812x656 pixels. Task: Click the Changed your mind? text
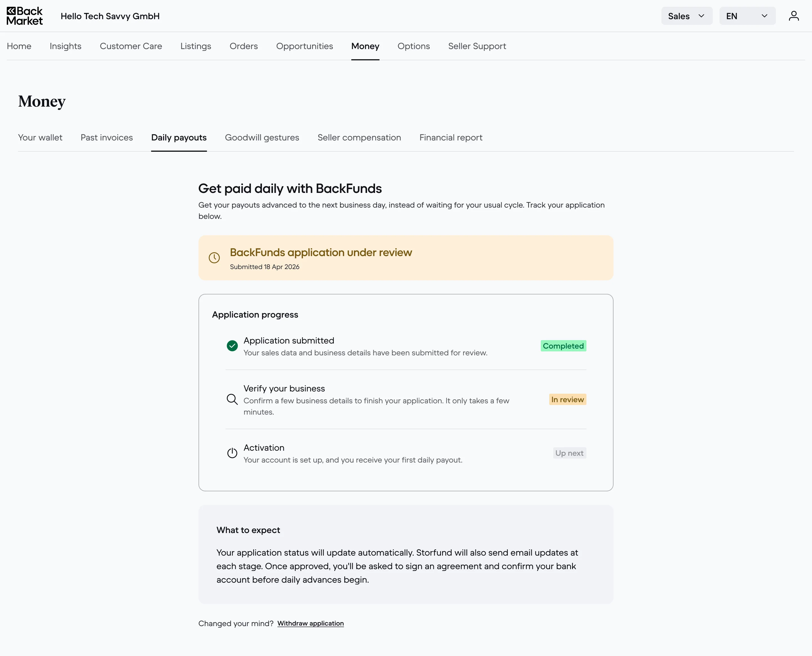(236, 623)
